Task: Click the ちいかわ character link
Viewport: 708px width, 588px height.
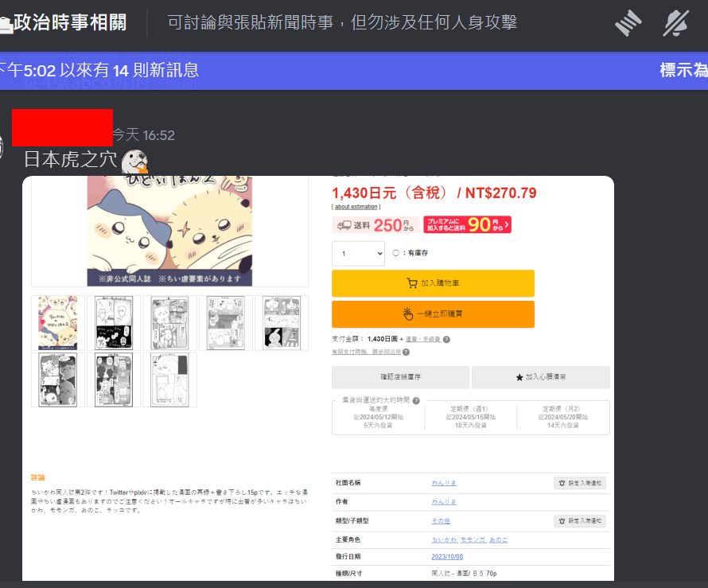Action: click(x=445, y=539)
